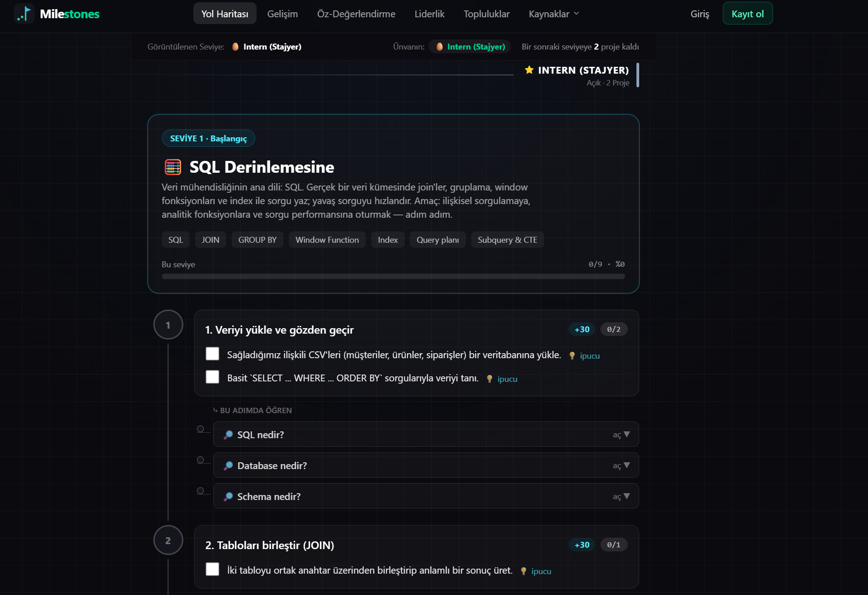The image size is (868, 595).
Task: Click the star icon next to INTERN (STAJYER)
Action: 529,70
